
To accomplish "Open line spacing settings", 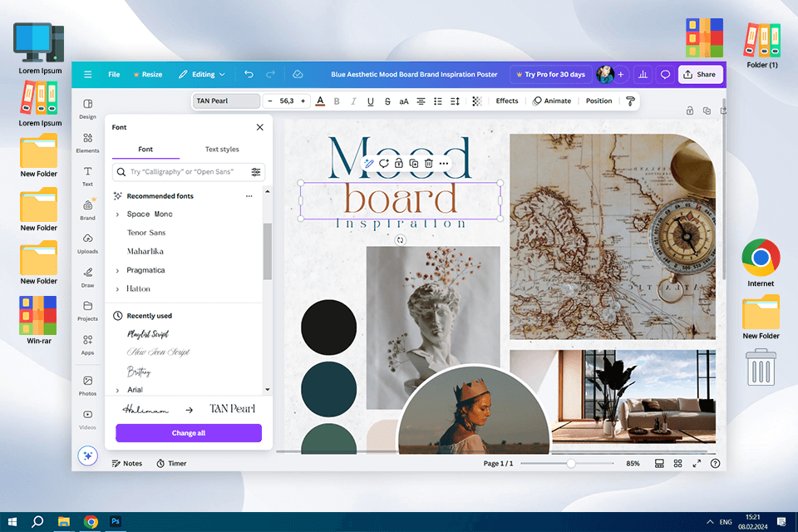I will tap(455, 101).
